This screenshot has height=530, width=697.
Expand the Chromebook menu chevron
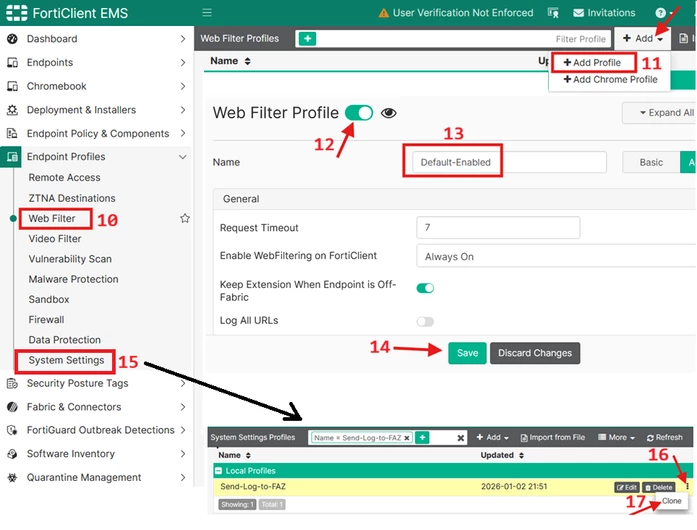183,86
